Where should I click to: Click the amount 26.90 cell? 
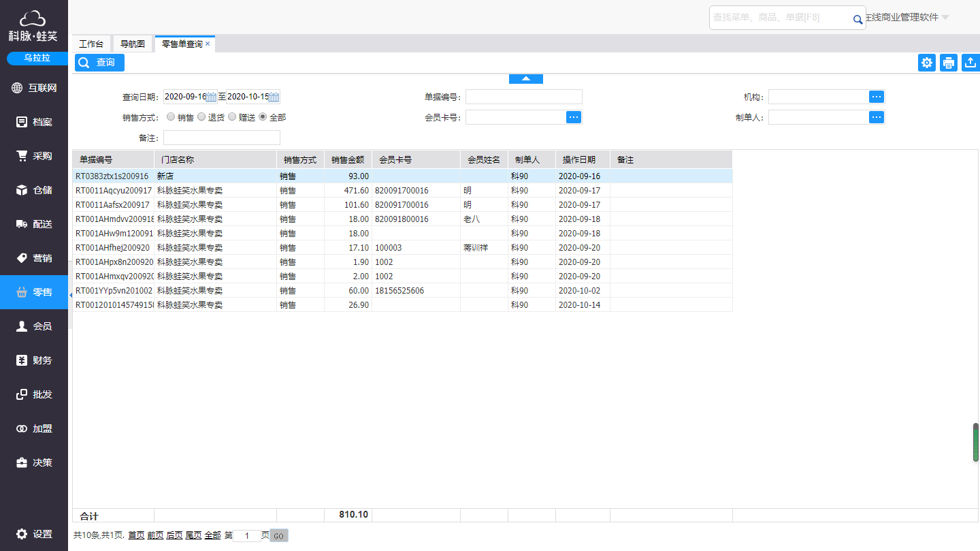(x=348, y=304)
